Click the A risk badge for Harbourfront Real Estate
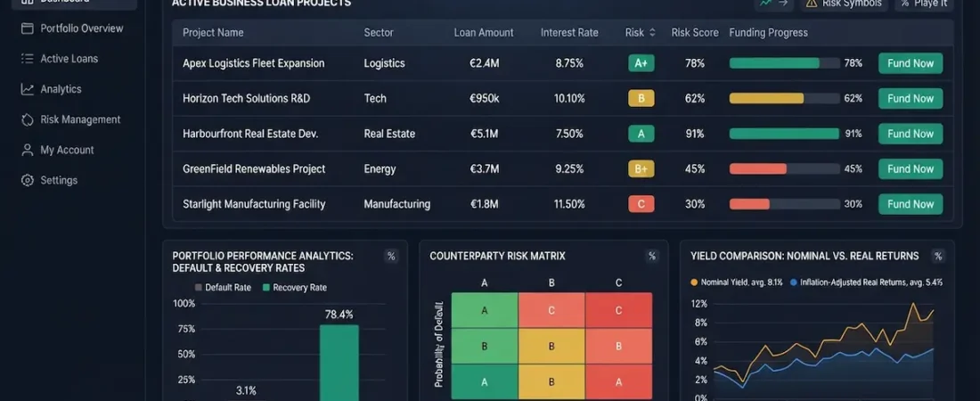 pyautogui.click(x=641, y=134)
